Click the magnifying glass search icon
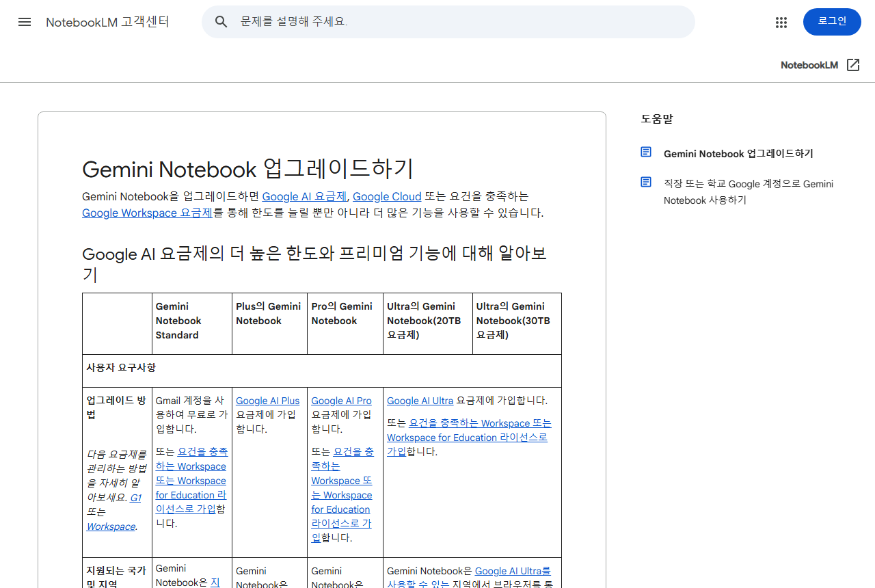This screenshot has height=588, width=875. pos(221,22)
